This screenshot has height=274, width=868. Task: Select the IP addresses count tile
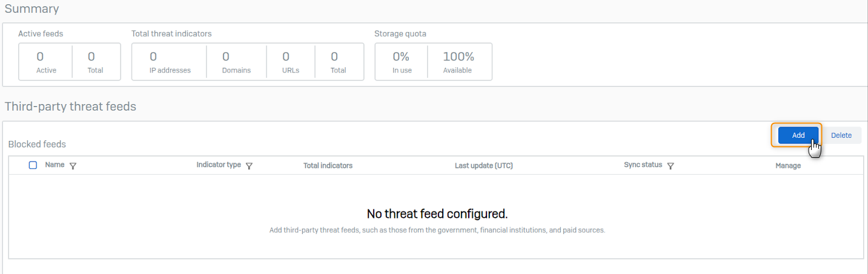point(170,62)
